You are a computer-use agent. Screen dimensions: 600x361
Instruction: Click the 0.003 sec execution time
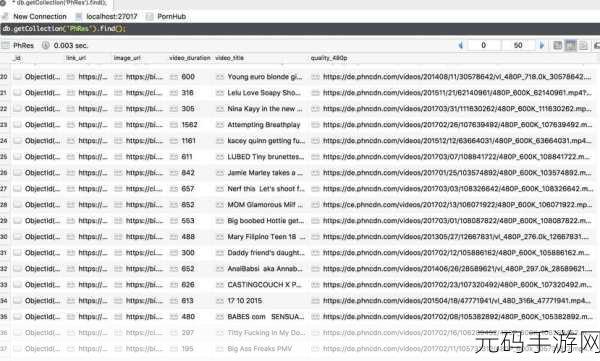[x=71, y=46]
